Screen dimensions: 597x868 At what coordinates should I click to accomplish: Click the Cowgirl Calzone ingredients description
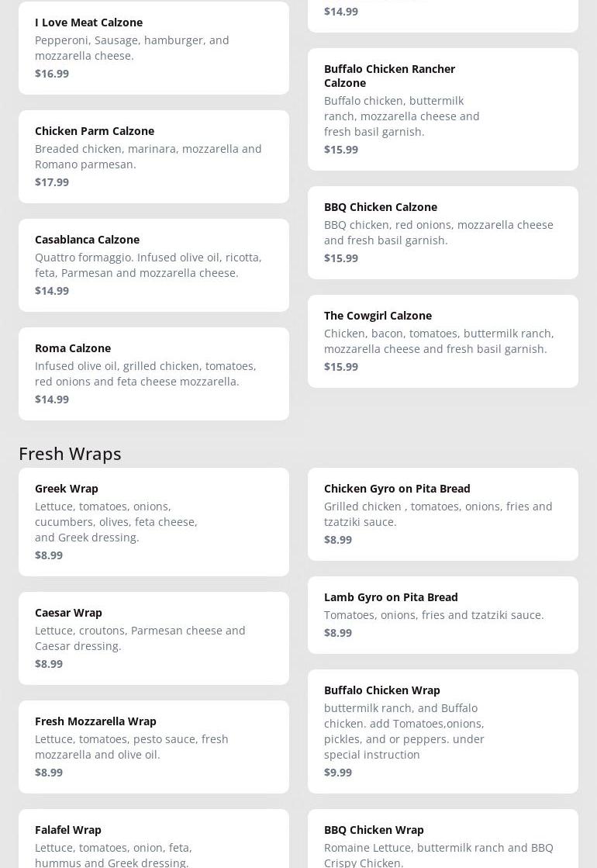[439, 341]
